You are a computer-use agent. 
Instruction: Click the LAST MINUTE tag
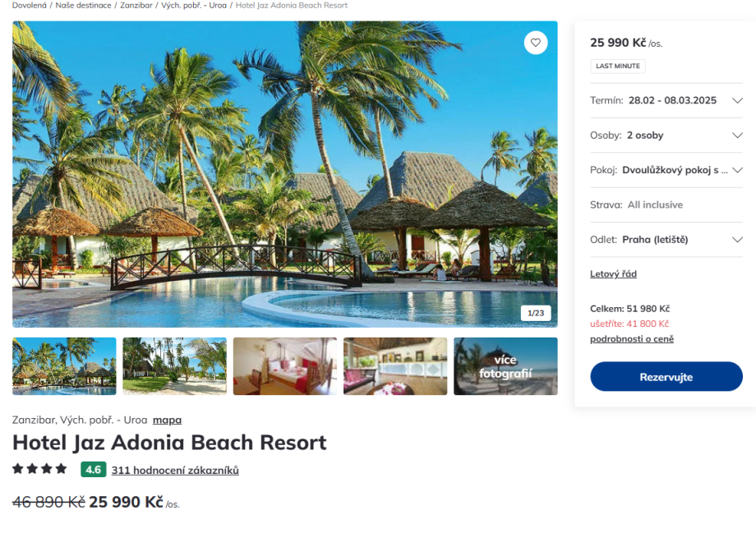(x=618, y=66)
